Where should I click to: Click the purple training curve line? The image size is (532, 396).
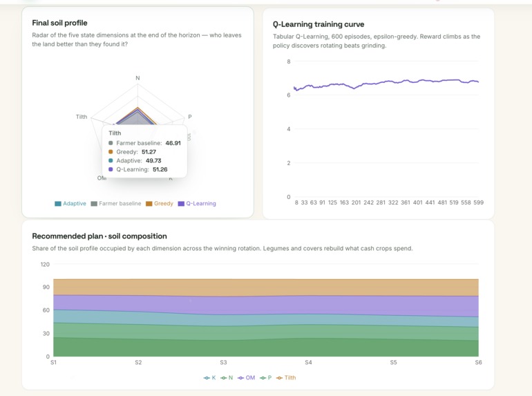(387, 82)
